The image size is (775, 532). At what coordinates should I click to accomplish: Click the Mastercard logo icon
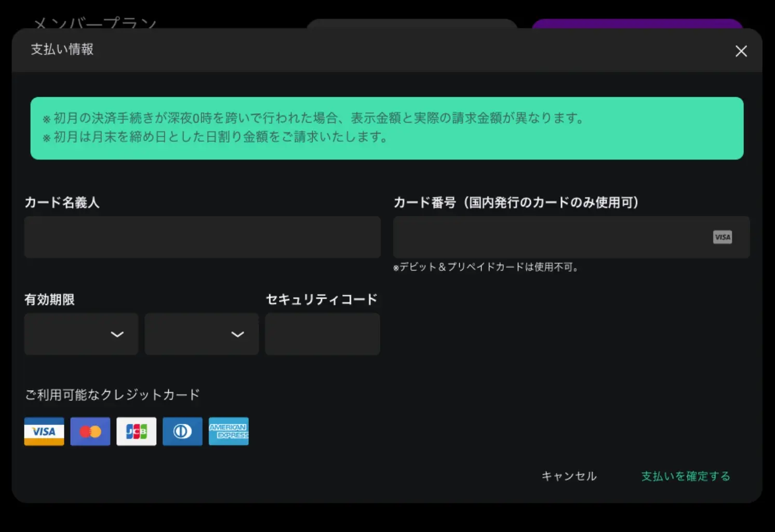pyautogui.click(x=90, y=431)
